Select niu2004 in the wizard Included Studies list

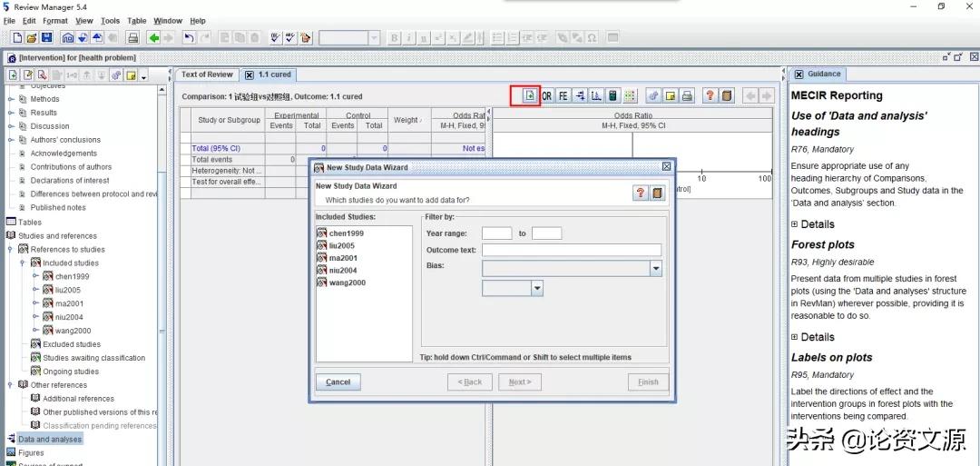tap(338, 270)
